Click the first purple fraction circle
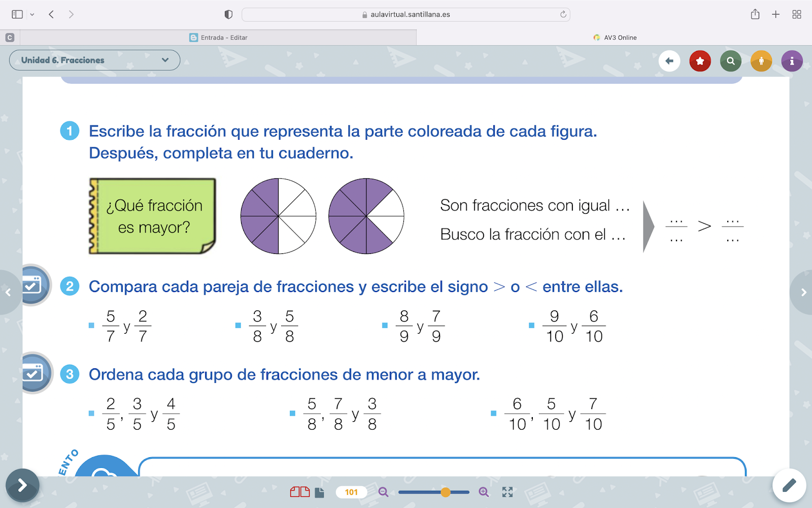Image resolution: width=812 pixels, height=508 pixels. 278,216
